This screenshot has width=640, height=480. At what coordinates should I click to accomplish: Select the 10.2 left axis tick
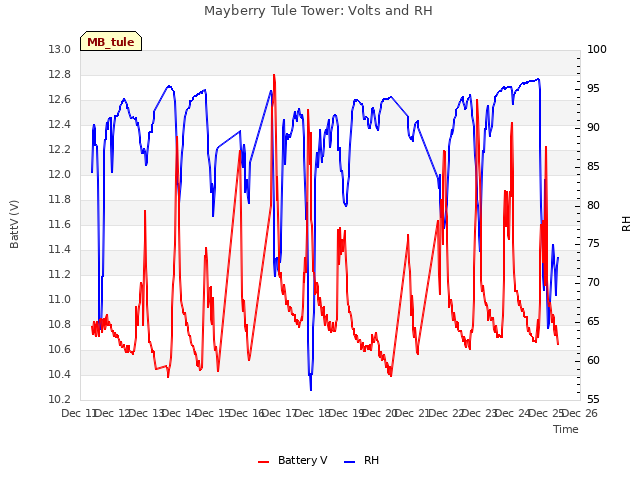60,400
